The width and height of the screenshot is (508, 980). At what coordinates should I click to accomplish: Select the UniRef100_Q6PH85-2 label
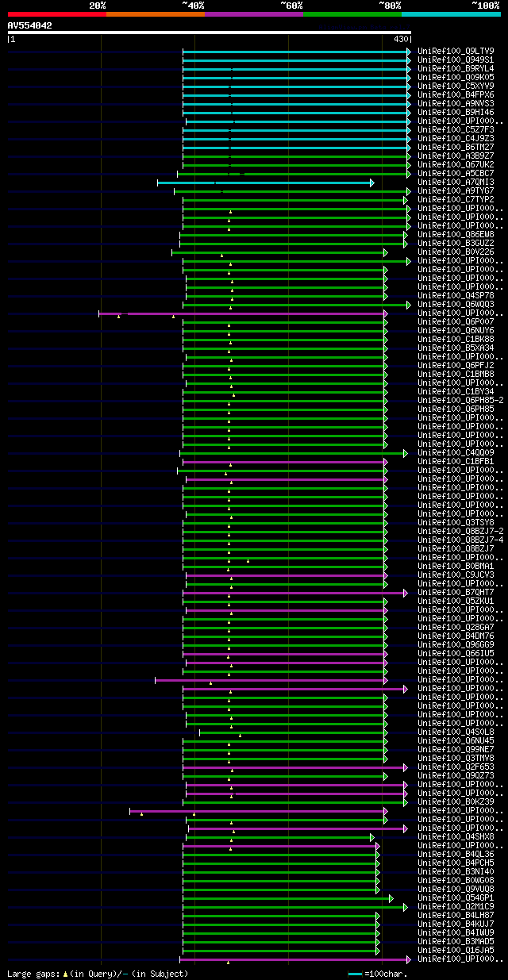pyautogui.click(x=460, y=400)
